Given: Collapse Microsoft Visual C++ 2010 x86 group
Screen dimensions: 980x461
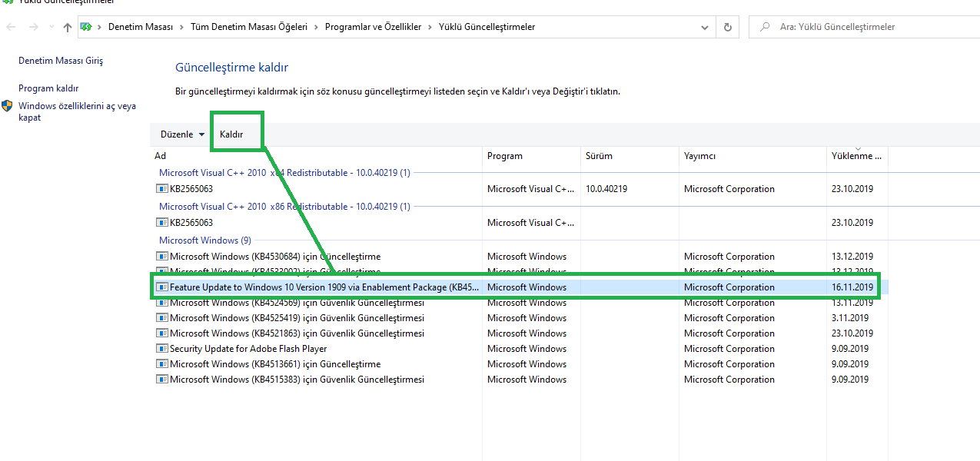Looking at the screenshot, I should (x=284, y=207).
